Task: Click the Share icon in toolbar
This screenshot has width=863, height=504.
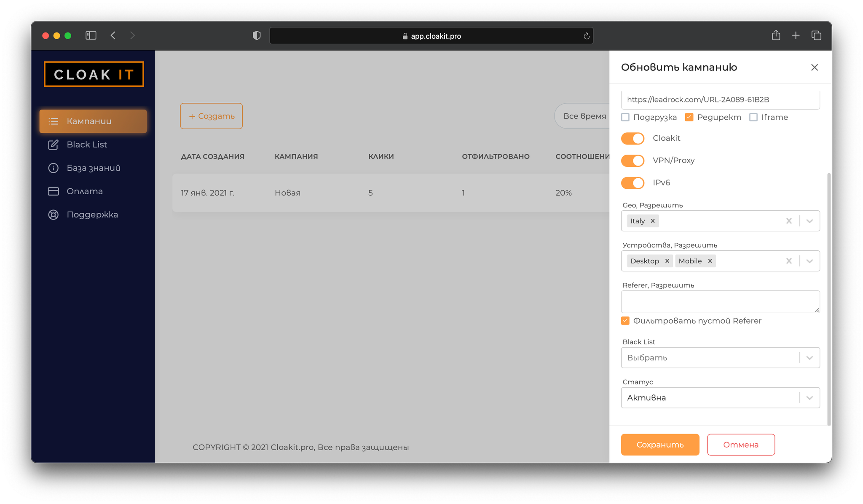Action: click(x=776, y=35)
